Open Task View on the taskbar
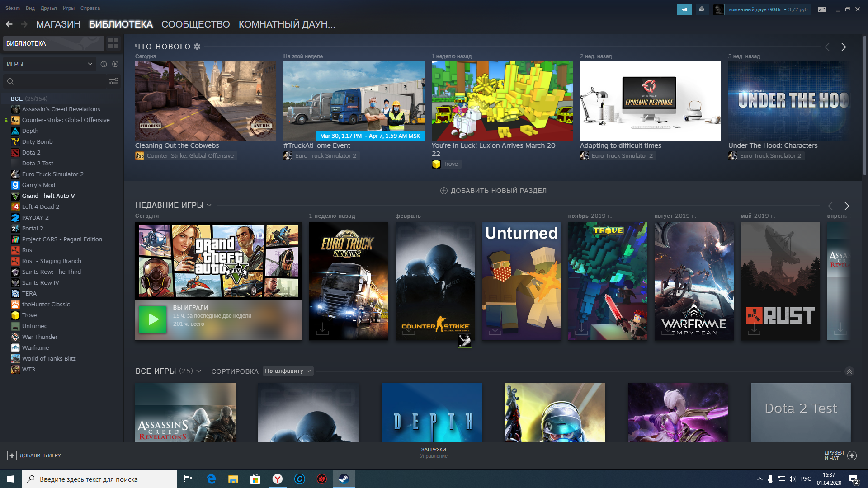868x488 pixels. click(x=188, y=479)
